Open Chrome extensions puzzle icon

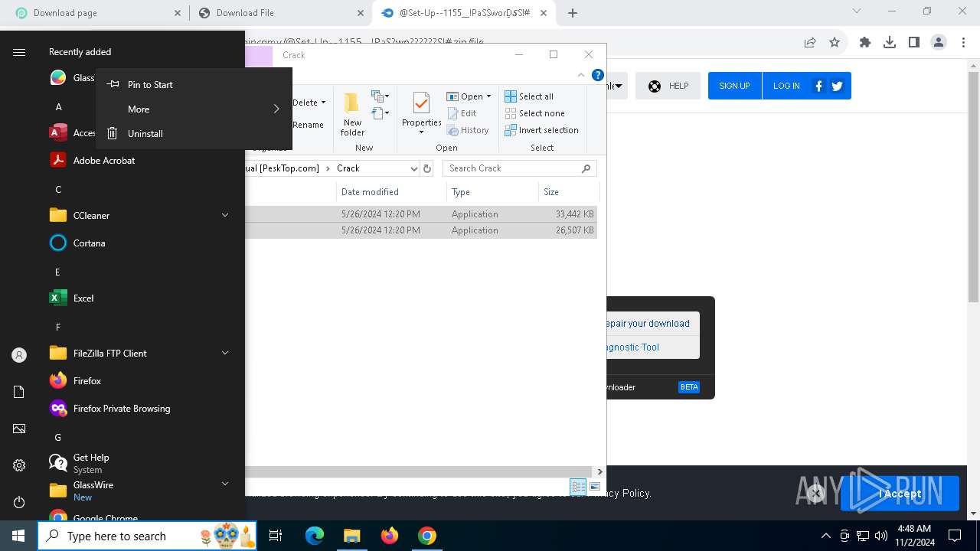pyautogui.click(x=865, y=42)
